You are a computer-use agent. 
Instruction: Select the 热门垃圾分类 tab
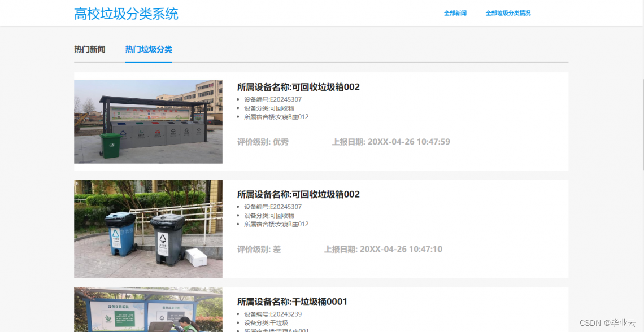(149, 49)
